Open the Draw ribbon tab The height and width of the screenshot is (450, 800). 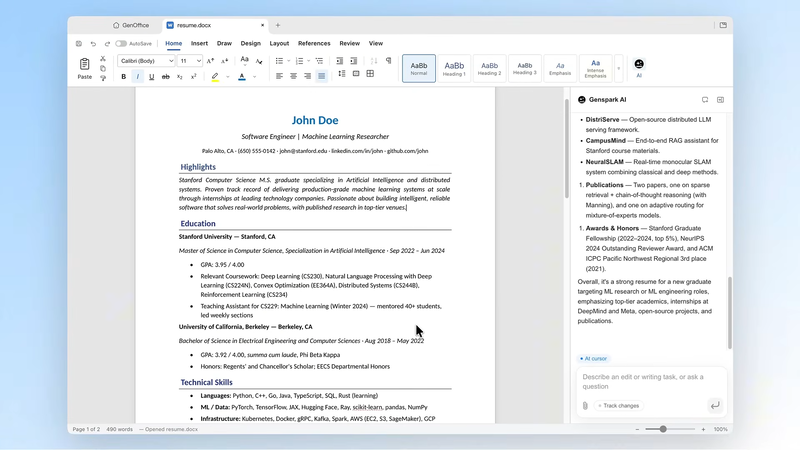[224, 43]
